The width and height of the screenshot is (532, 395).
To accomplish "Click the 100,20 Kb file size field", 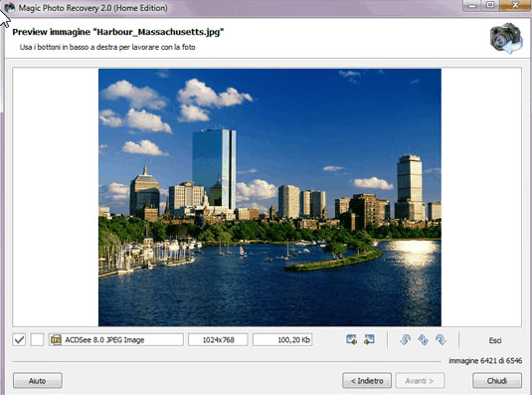I will (282, 339).
